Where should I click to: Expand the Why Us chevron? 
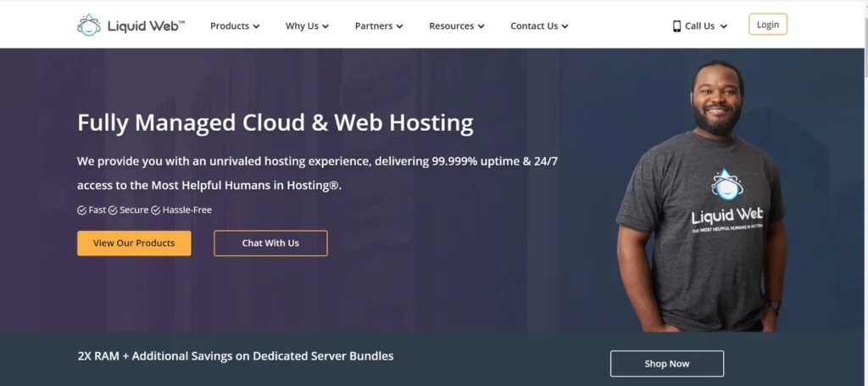pos(325,26)
